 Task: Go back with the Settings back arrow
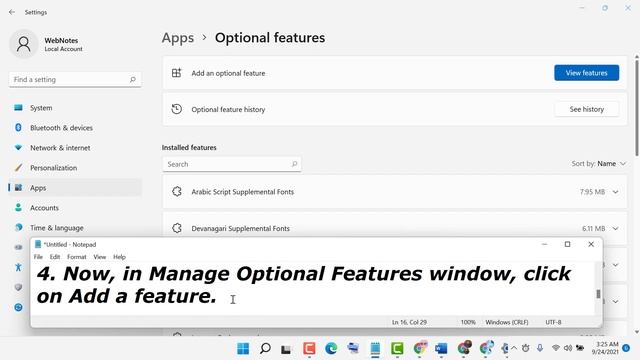(12, 12)
